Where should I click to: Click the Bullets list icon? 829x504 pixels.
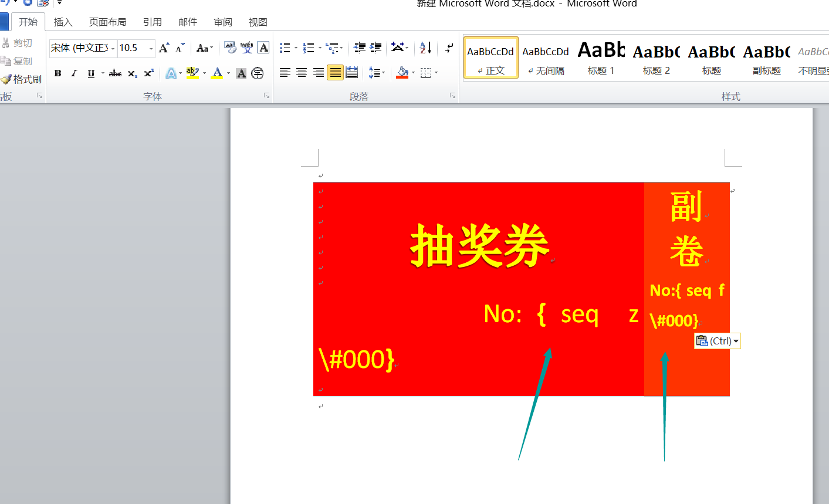pyautogui.click(x=285, y=48)
